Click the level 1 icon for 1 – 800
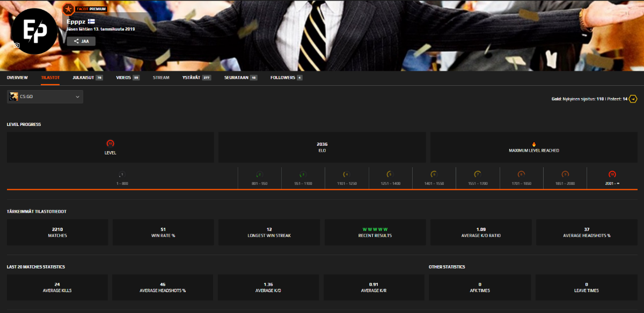 (122, 175)
